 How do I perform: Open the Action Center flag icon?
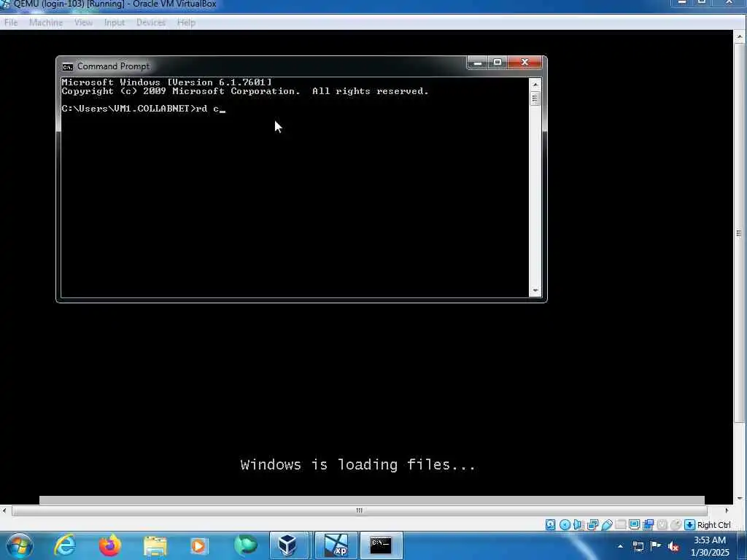pos(656,546)
